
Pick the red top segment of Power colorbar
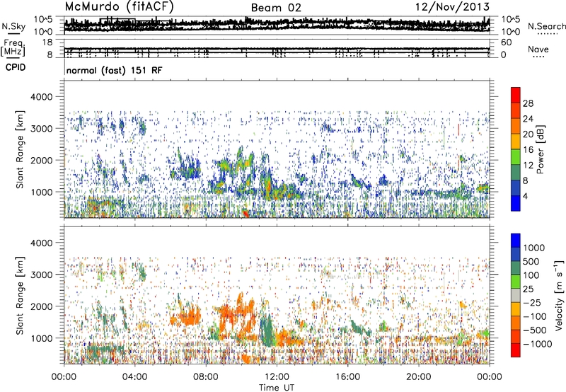516,95
